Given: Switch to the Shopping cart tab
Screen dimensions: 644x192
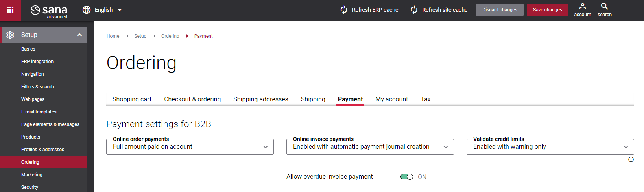Looking at the screenshot, I should (x=132, y=99).
